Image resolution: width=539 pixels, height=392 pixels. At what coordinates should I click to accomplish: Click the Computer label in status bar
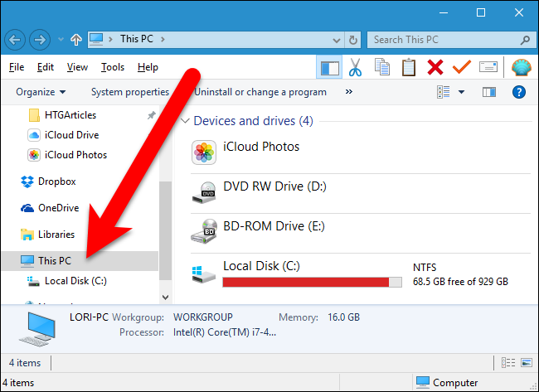(454, 383)
